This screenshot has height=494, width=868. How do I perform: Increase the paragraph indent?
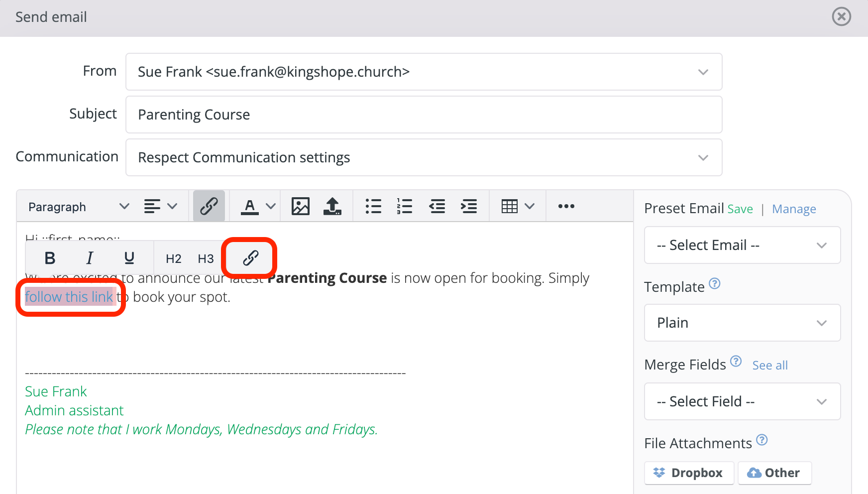tap(468, 206)
